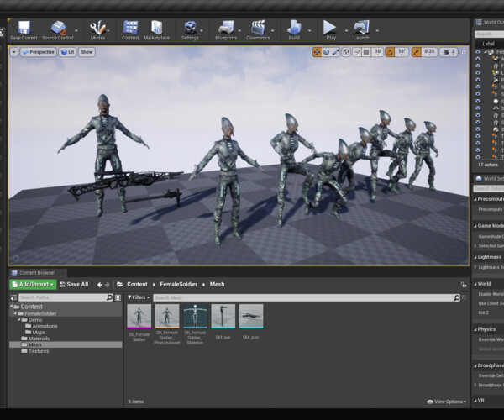The width and height of the screenshot is (504, 420).
Task: Click the magnifier icon in Search Mesh field
Action: pos(456,297)
